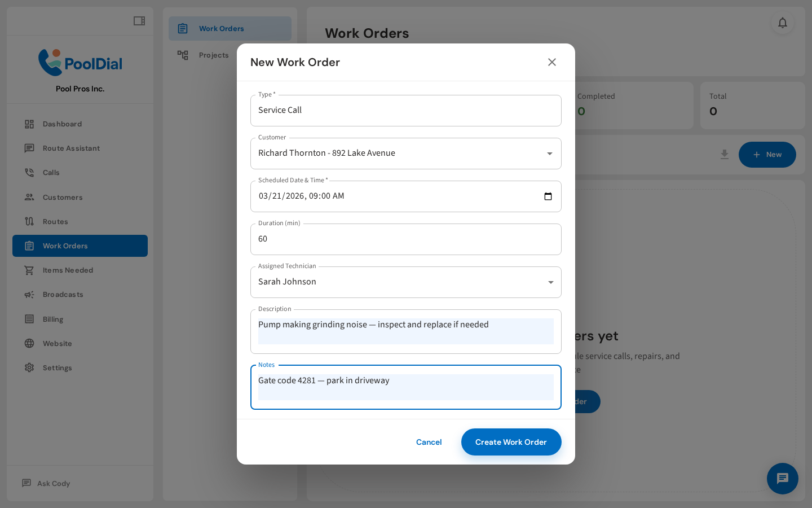Click the Create Work Order button
The height and width of the screenshot is (508, 812).
click(x=511, y=442)
